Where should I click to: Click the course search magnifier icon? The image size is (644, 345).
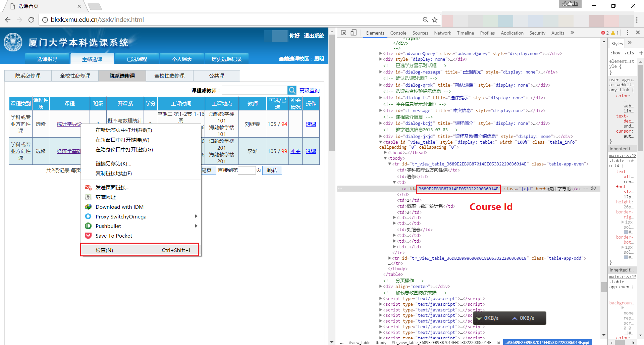[292, 90]
